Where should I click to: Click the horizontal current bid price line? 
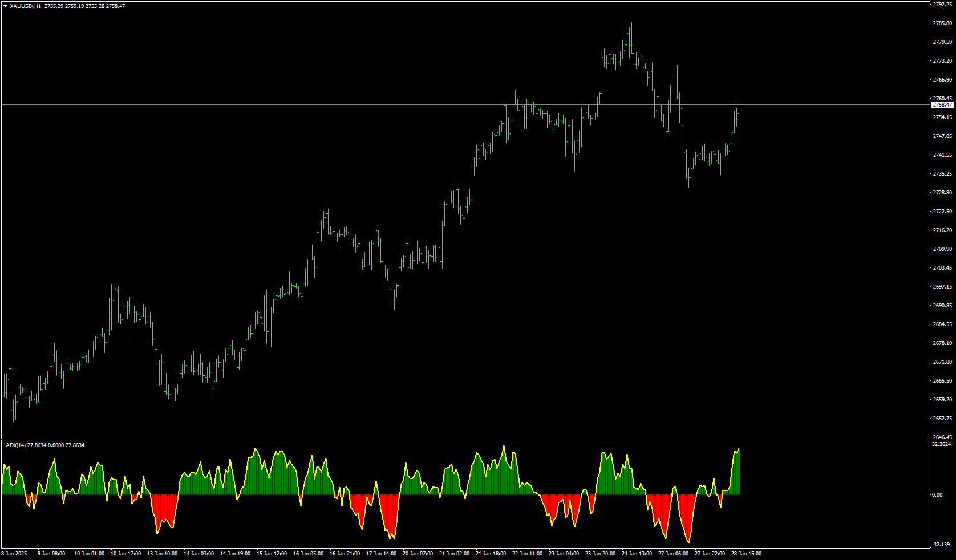pyautogui.click(x=465, y=104)
